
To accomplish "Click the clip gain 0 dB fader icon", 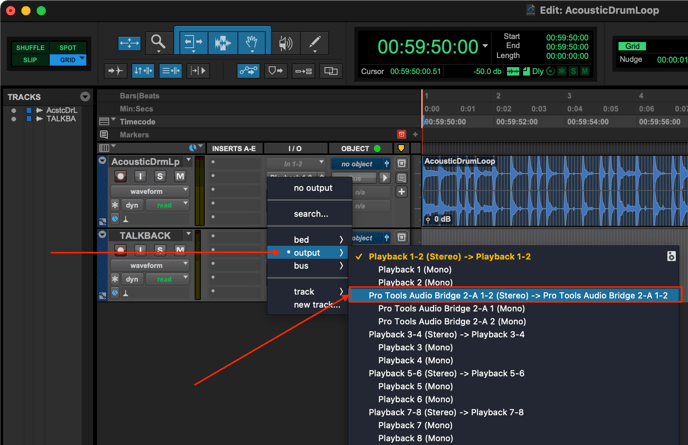I will [428, 219].
